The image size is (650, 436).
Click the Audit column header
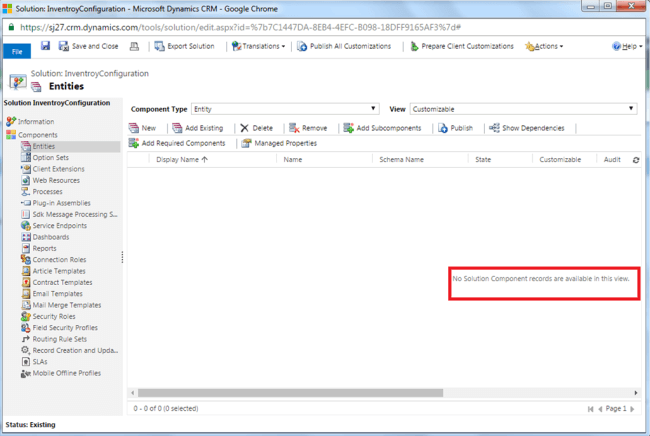pyautogui.click(x=612, y=160)
